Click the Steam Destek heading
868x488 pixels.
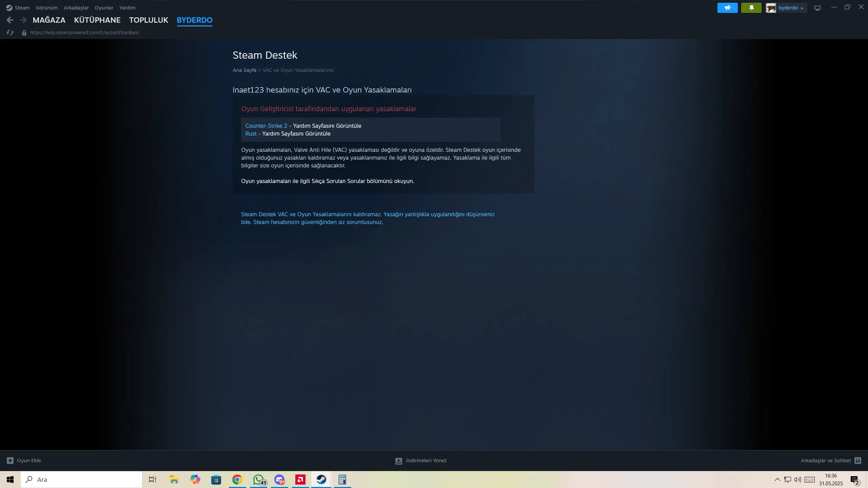pyautogui.click(x=265, y=55)
